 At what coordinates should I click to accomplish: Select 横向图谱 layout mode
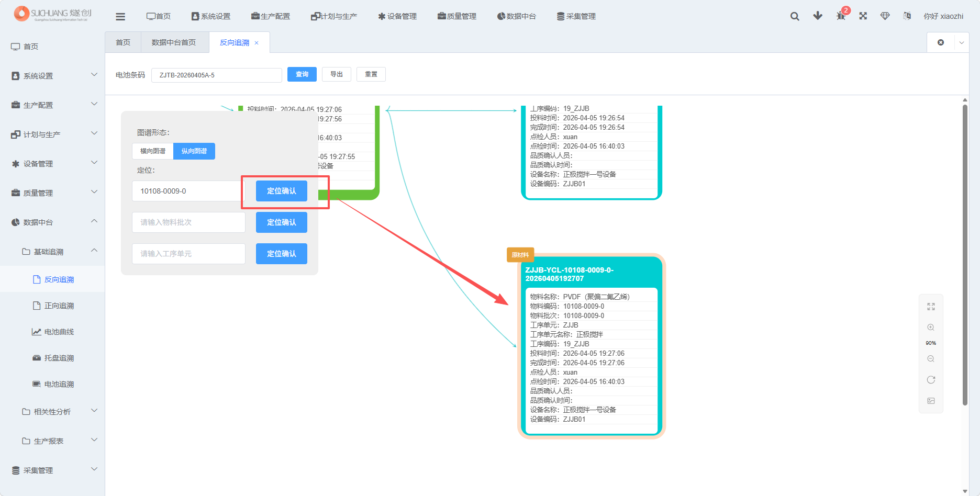153,151
